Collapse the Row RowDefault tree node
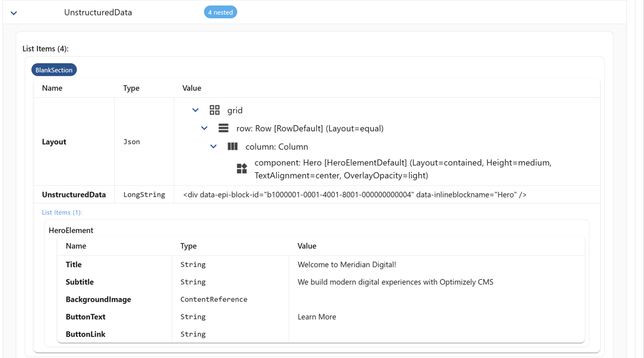This screenshot has width=644, height=358. click(x=204, y=128)
